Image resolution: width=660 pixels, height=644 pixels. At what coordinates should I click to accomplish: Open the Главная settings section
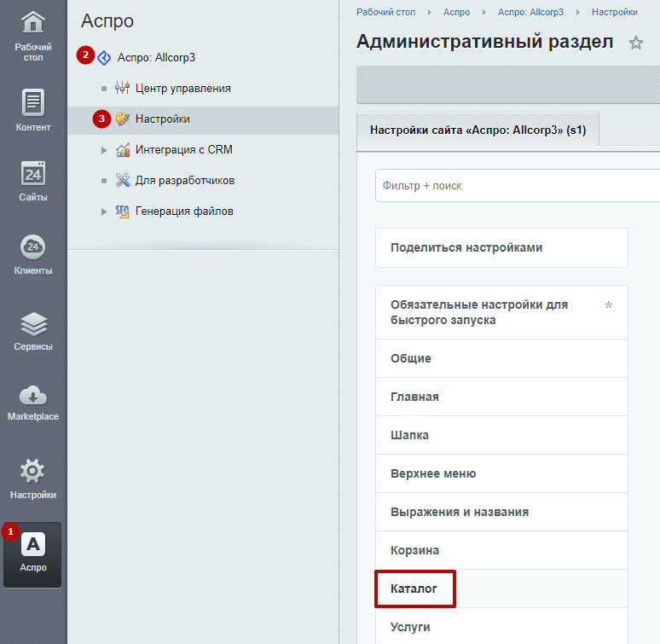coord(501,397)
